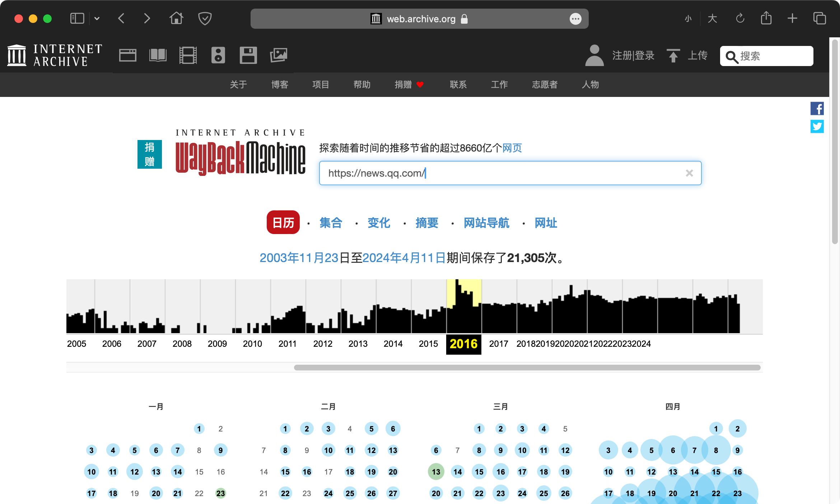Select year 2010 on the timeline
This screenshot has width=840, height=504.
click(252, 344)
